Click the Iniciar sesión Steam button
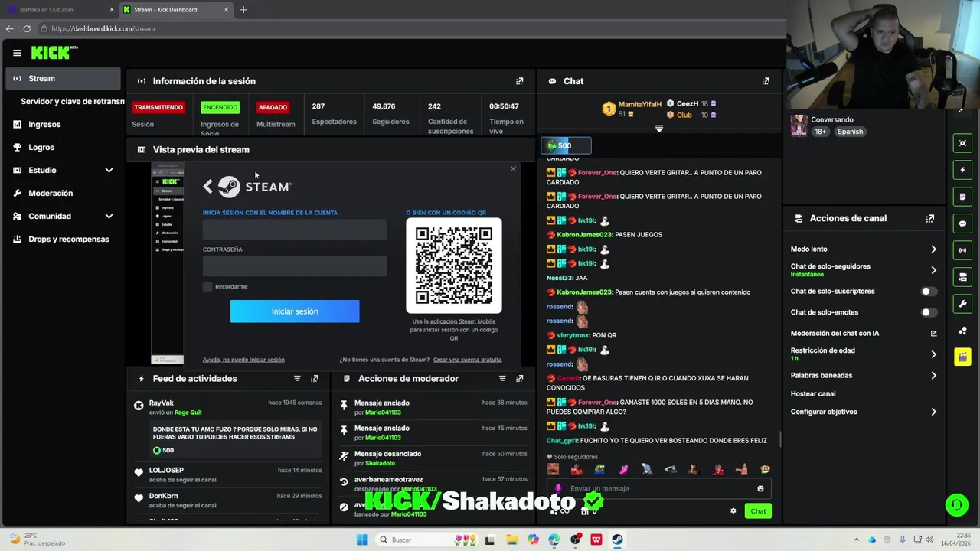The height and width of the screenshot is (551, 980). point(295,311)
